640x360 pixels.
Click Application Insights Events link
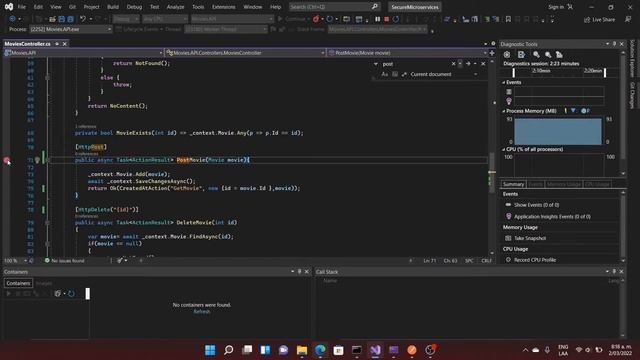click(552, 217)
